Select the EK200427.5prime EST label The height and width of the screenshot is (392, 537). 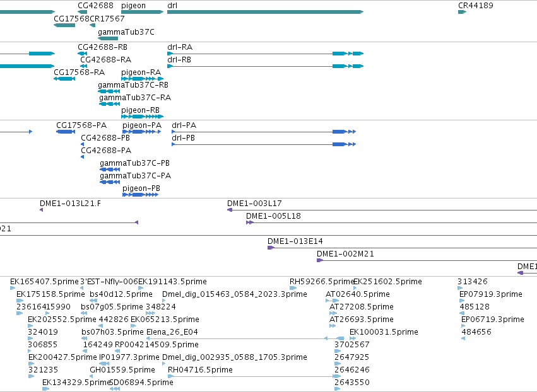pos(62,358)
